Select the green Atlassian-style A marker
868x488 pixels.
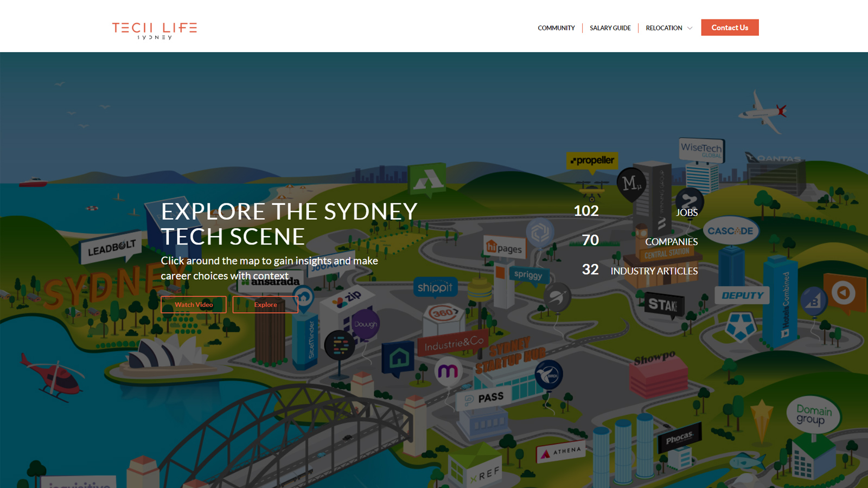(427, 179)
